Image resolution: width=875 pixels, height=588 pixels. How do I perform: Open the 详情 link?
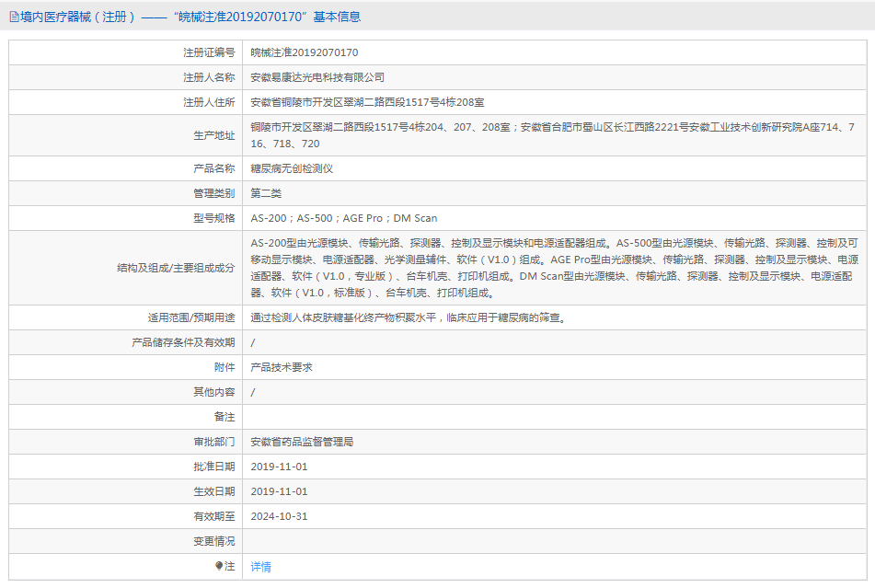point(261,567)
